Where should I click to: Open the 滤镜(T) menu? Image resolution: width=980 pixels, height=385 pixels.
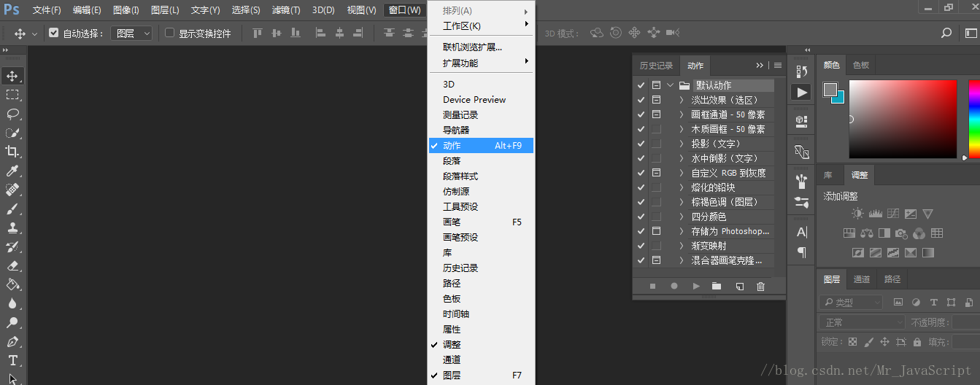[286, 10]
